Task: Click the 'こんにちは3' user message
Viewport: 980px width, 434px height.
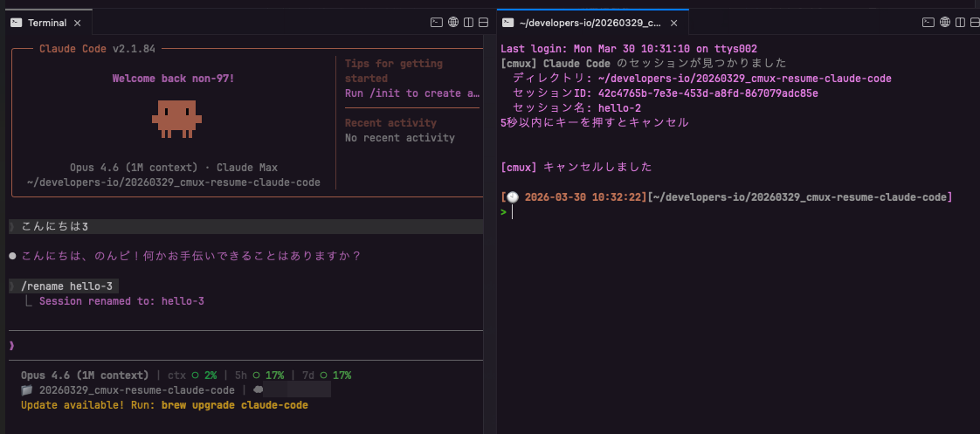Action: [x=246, y=227]
